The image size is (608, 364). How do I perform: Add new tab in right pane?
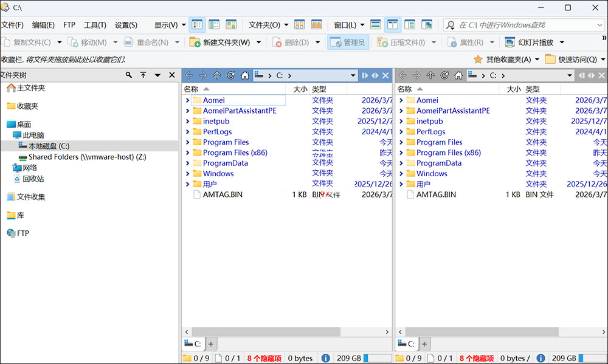pos(424,344)
